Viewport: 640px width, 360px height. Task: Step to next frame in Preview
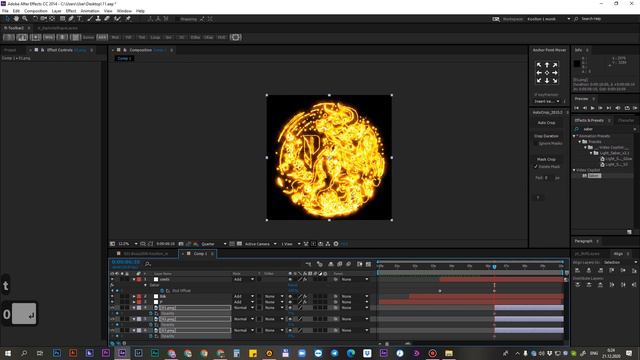click(x=600, y=108)
